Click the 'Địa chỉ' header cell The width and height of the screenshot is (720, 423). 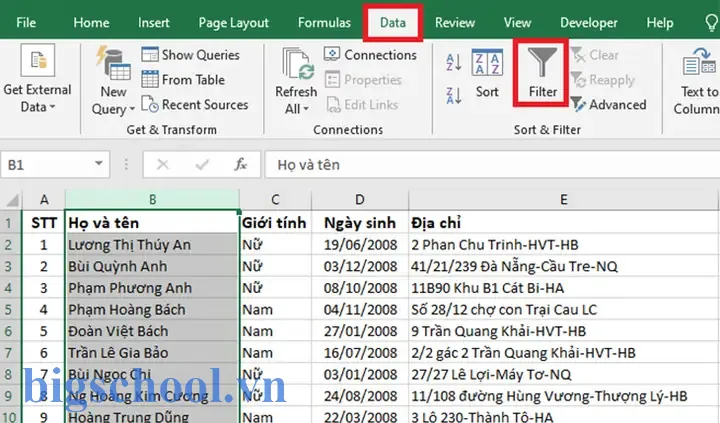pos(563,223)
